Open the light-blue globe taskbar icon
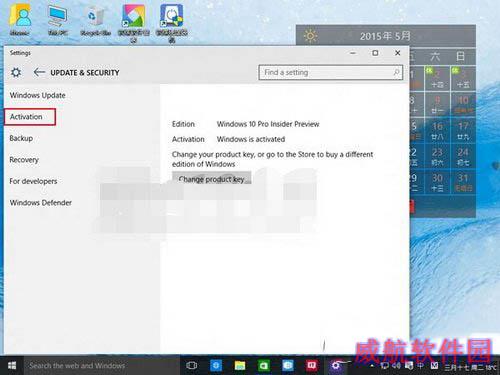The width and height of the screenshot is (500, 375). coord(288,366)
